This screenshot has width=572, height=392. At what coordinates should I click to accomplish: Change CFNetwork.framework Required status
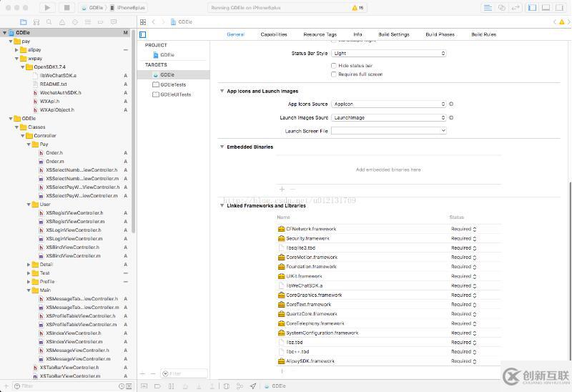click(x=463, y=229)
